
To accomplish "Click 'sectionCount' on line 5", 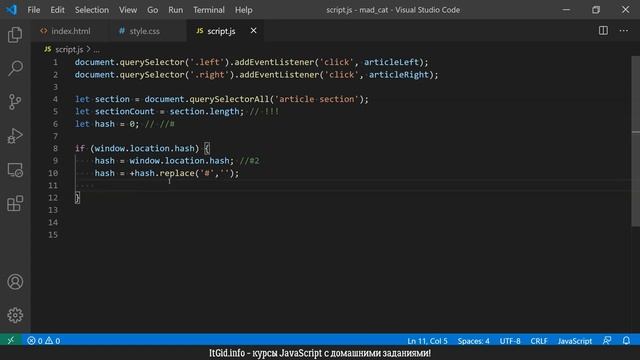I will 124,111.
